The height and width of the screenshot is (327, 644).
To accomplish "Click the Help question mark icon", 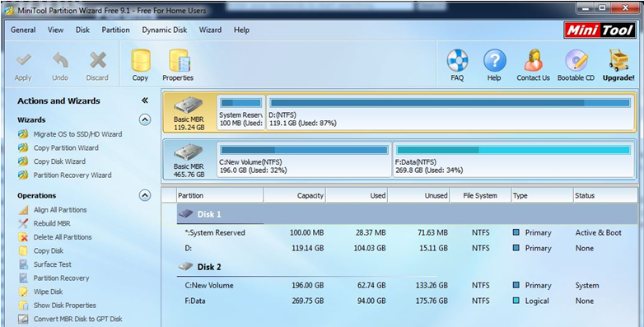I will pyautogui.click(x=494, y=60).
